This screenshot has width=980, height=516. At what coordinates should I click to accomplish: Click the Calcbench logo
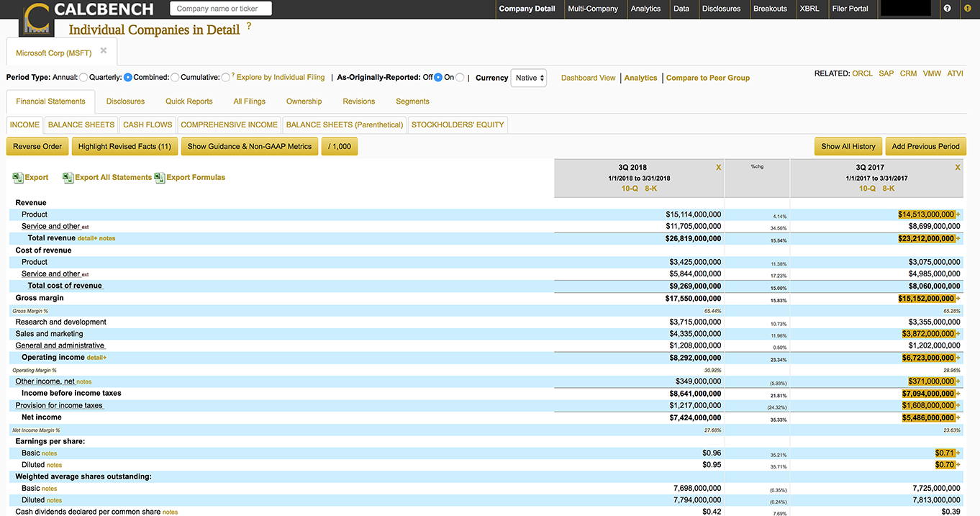(36, 17)
